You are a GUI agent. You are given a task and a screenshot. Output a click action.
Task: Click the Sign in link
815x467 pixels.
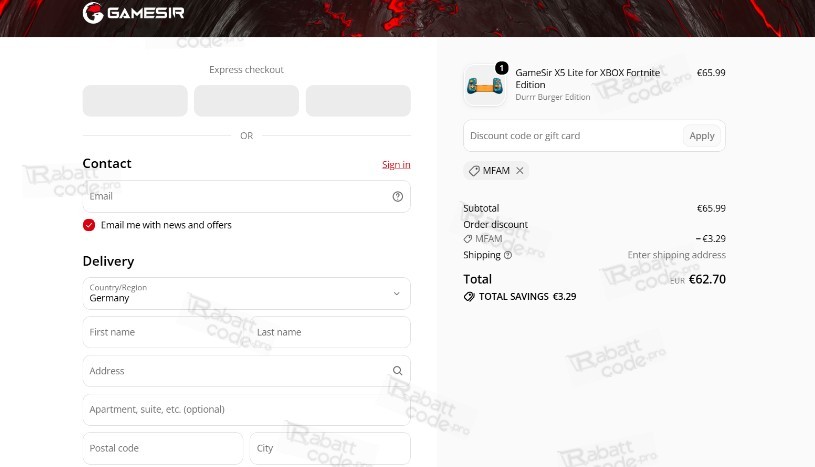[396, 165]
